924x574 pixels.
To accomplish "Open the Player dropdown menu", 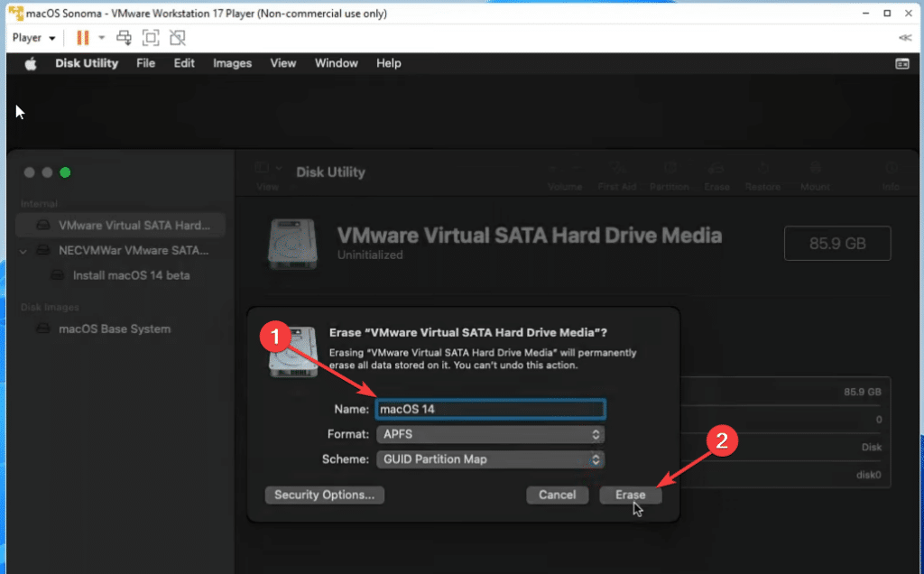I will (x=33, y=38).
